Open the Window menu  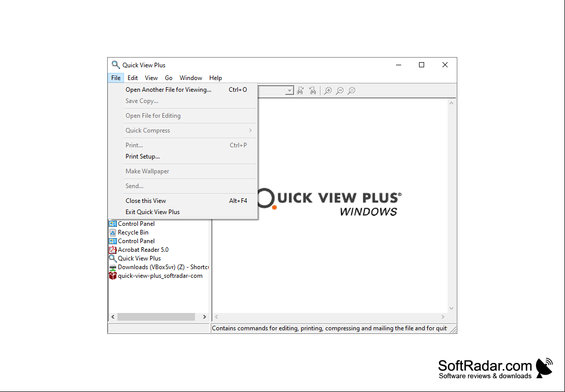[x=191, y=78]
